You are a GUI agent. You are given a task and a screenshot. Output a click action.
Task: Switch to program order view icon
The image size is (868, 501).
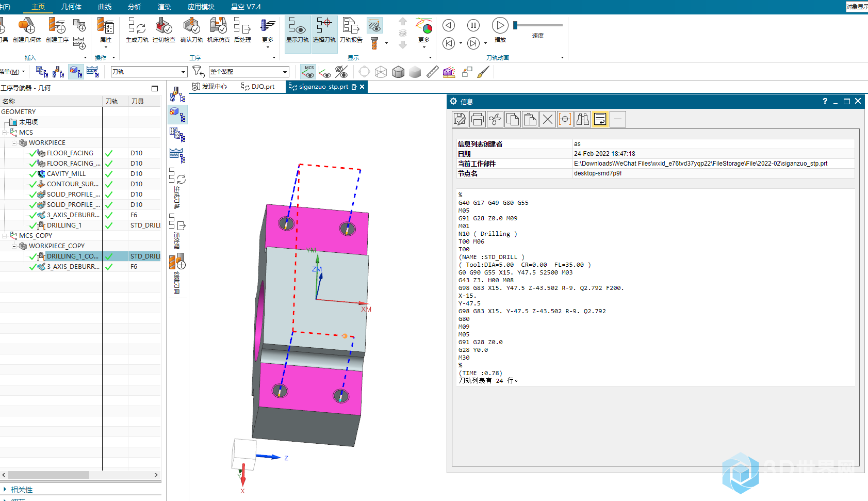pos(42,72)
